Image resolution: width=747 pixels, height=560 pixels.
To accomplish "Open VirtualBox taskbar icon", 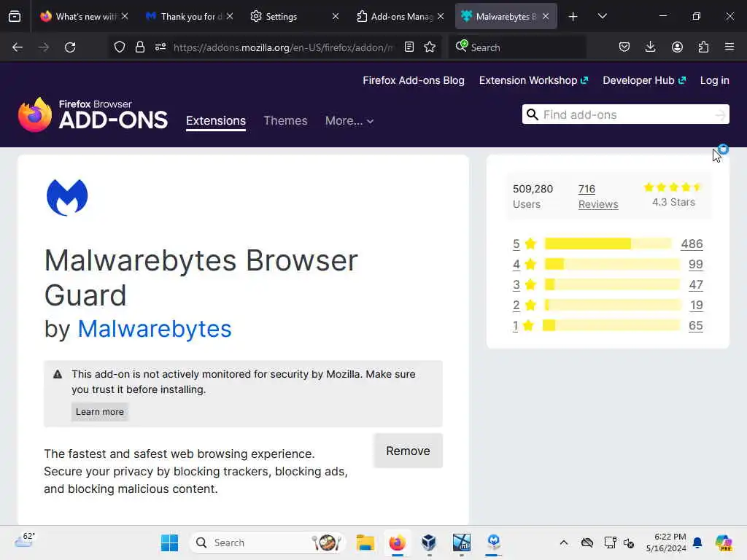I will [429, 542].
